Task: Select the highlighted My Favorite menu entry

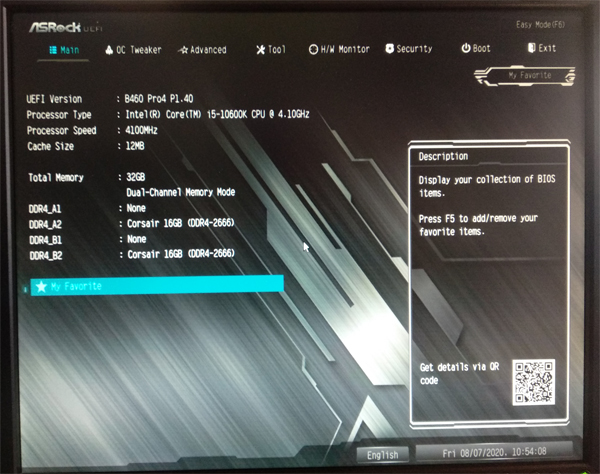Action: click(x=157, y=285)
